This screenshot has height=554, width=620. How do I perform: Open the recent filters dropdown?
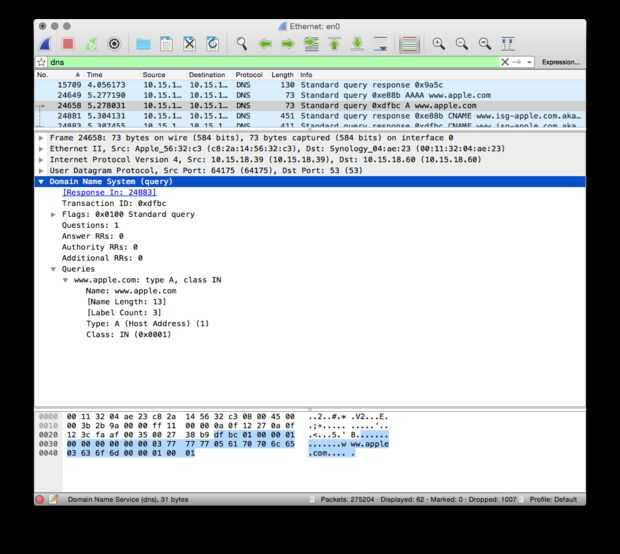[x=529, y=62]
